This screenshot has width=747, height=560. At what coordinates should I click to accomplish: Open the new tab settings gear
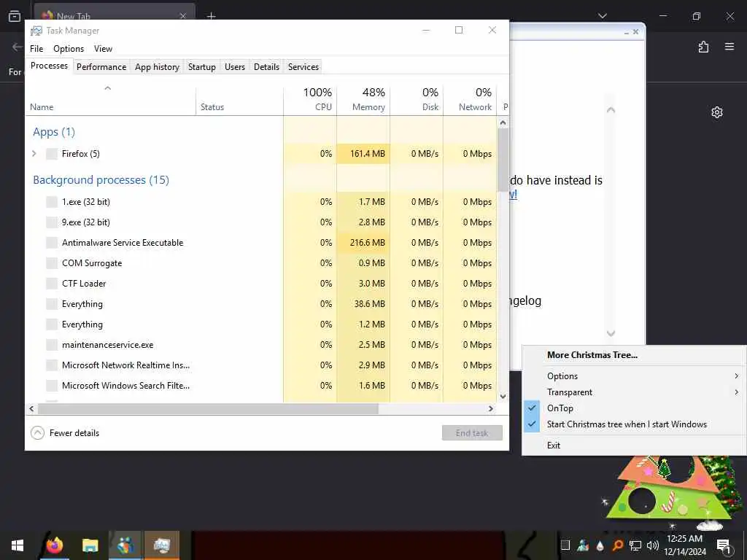(717, 112)
